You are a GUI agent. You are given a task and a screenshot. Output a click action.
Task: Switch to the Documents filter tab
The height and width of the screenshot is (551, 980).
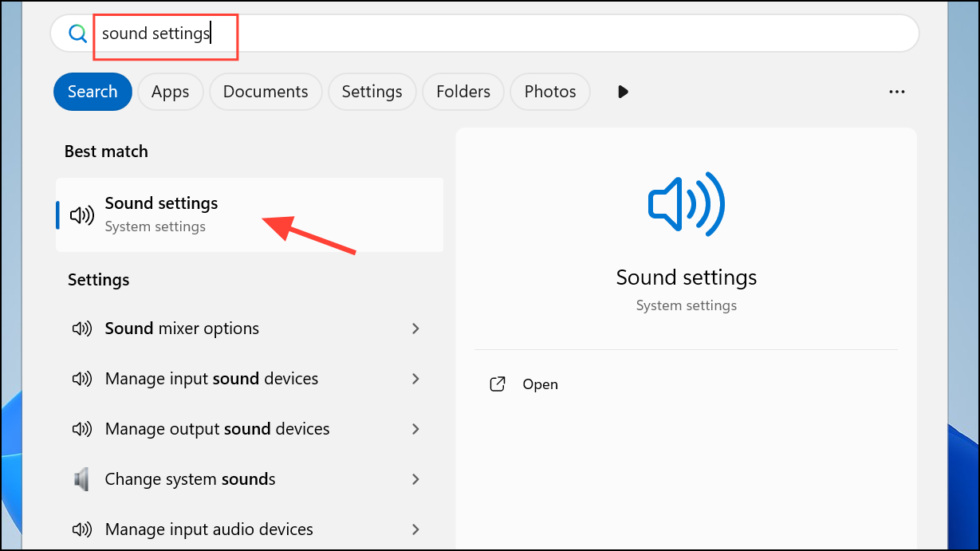coord(265,92)
